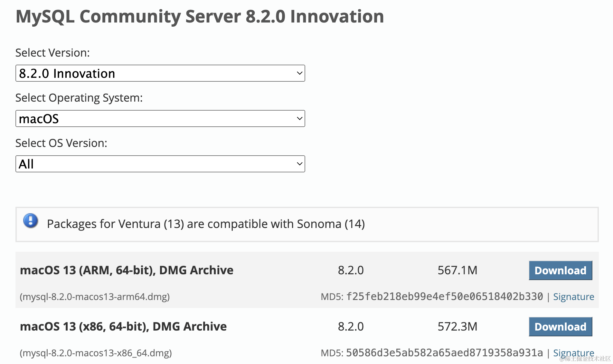Click the mysql-8.2.0-macos13-x86_64.dmg file name
Viewport: 613px width, 364px height.
click(x=96, y=353)
